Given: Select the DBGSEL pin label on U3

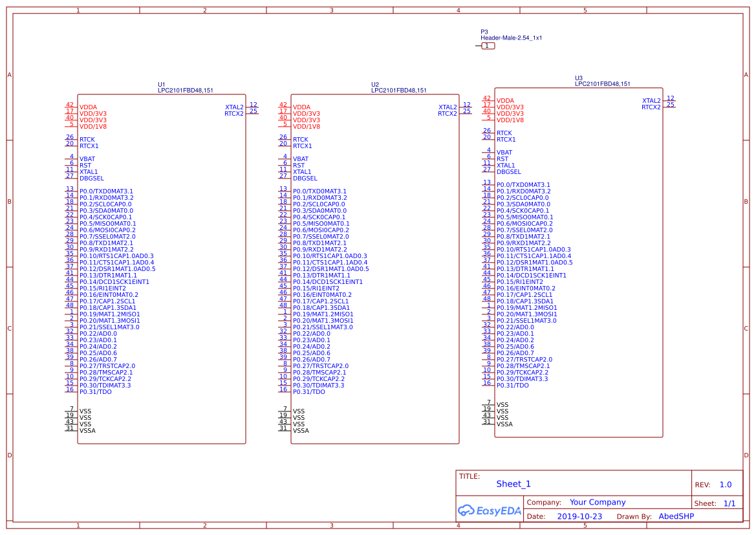Looking at the screenshot, I should click(509, 172).
